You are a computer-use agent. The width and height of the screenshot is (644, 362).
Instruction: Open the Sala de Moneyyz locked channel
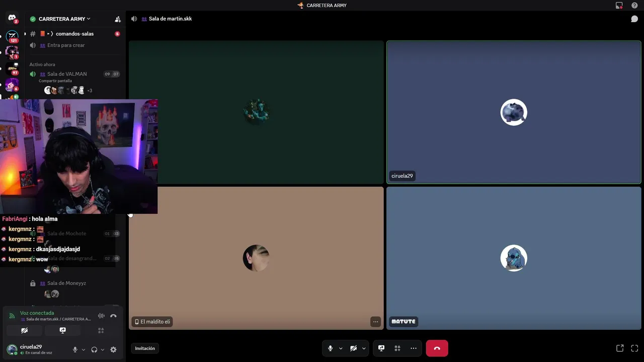tap(66, 283)
